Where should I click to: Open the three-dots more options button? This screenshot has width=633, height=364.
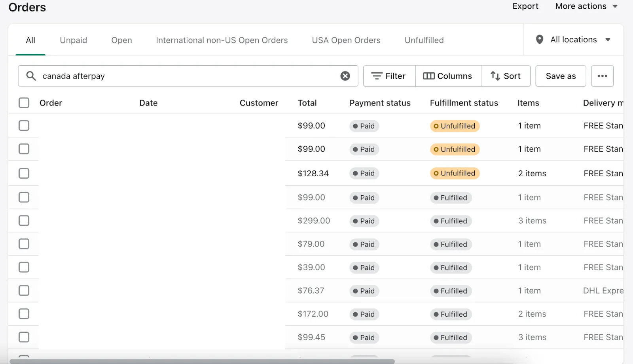pyautogui.click(x=602, y=76)
